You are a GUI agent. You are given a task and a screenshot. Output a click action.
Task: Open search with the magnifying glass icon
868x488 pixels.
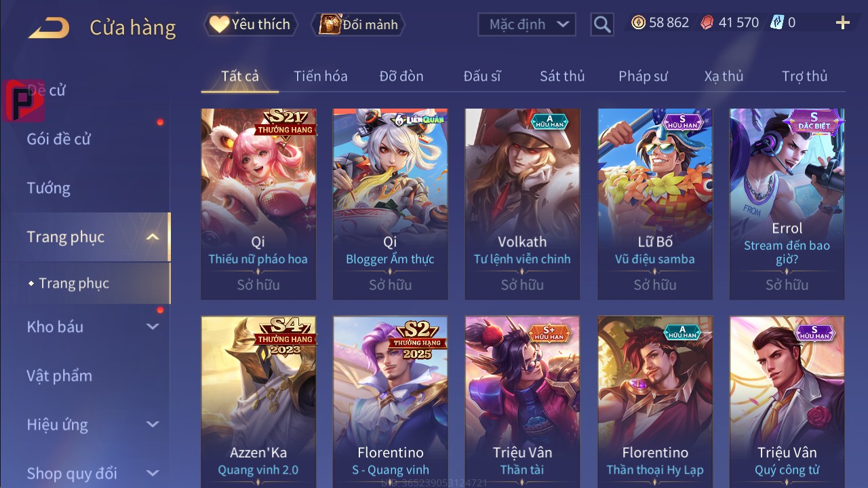(601, 24)
